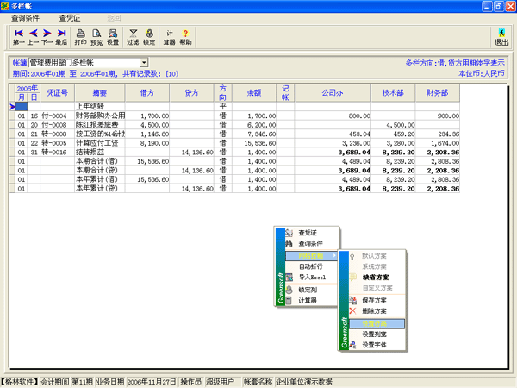This screenshot has width=517, height=388.
Task: Jump to last record with 最后 icon
Action: (61, 37)
